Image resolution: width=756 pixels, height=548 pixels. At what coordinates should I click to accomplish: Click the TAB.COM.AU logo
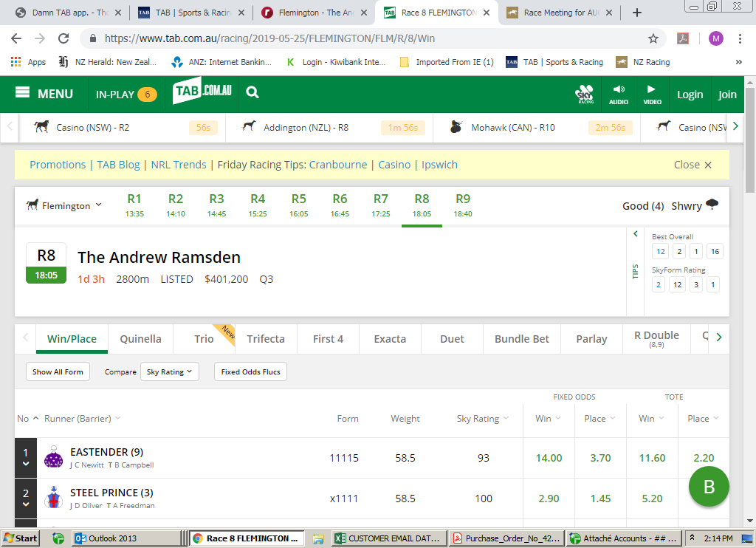pos(202,91)
